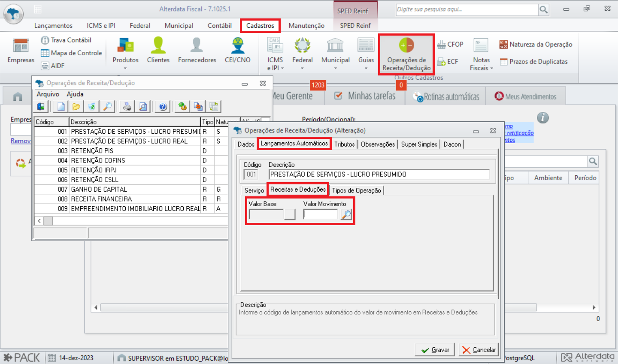618x364 pixels.
Task: Click the copy with gear toolbar icon
Action: (x=198, y=106)
